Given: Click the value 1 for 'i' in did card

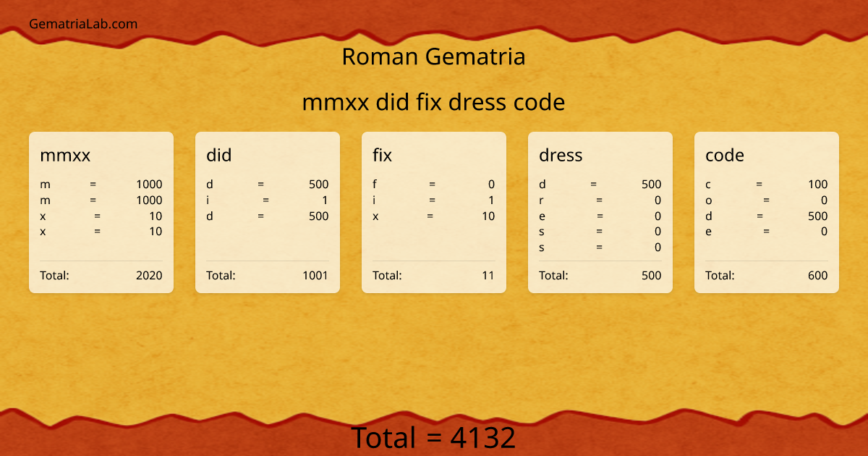Looking at the screenshot, I should coord(325,200).
